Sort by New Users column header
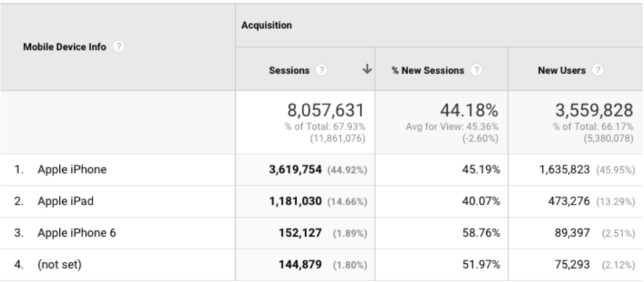 [x=561, y=70]
